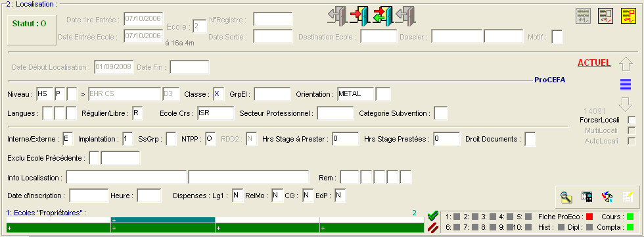Enable the ForcerLocali checkbox
The image size is (644, 237).
click(x=632, y=120)
